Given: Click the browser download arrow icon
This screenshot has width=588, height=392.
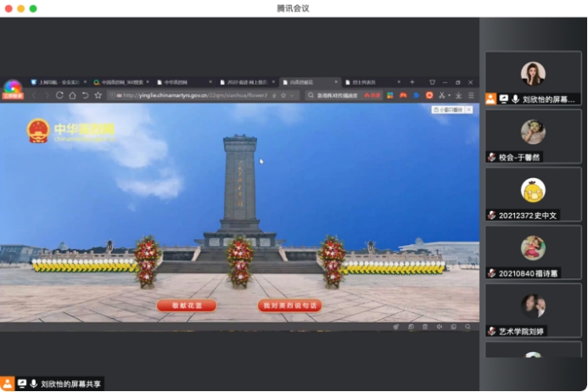Looking at the screenshot, I should pyautogui.click(x=459, y=95).
